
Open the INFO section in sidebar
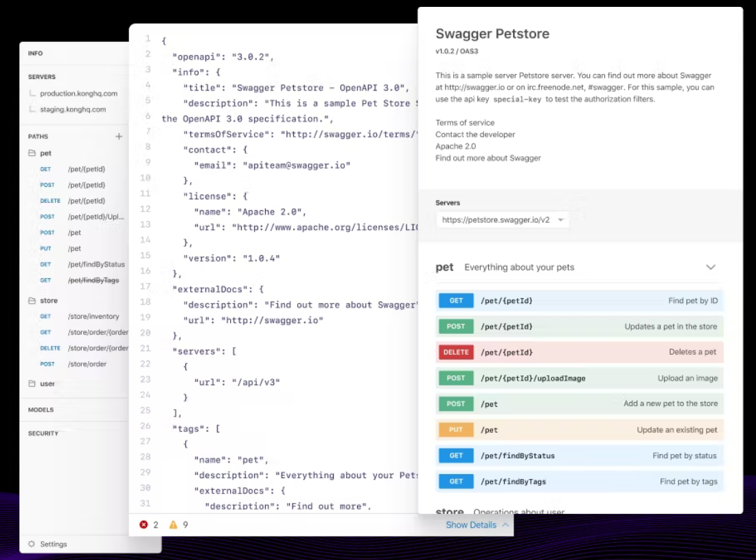(x=35, y=54)
